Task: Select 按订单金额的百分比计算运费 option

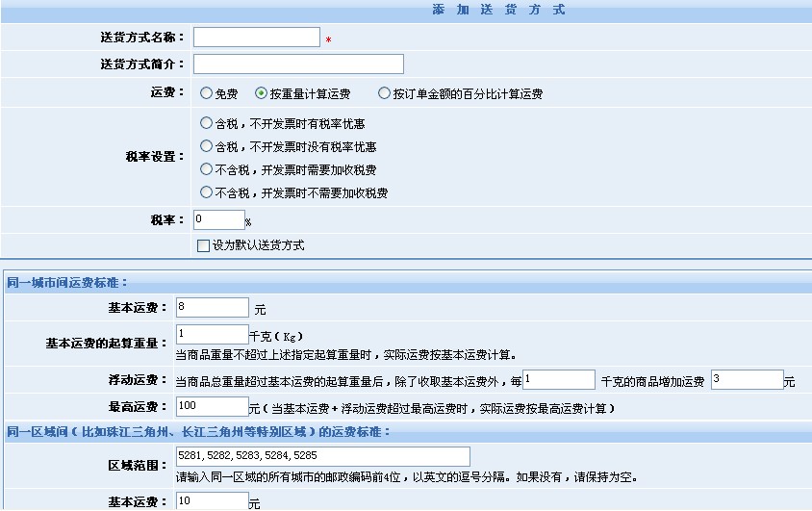Action: [x=385, y=94]
